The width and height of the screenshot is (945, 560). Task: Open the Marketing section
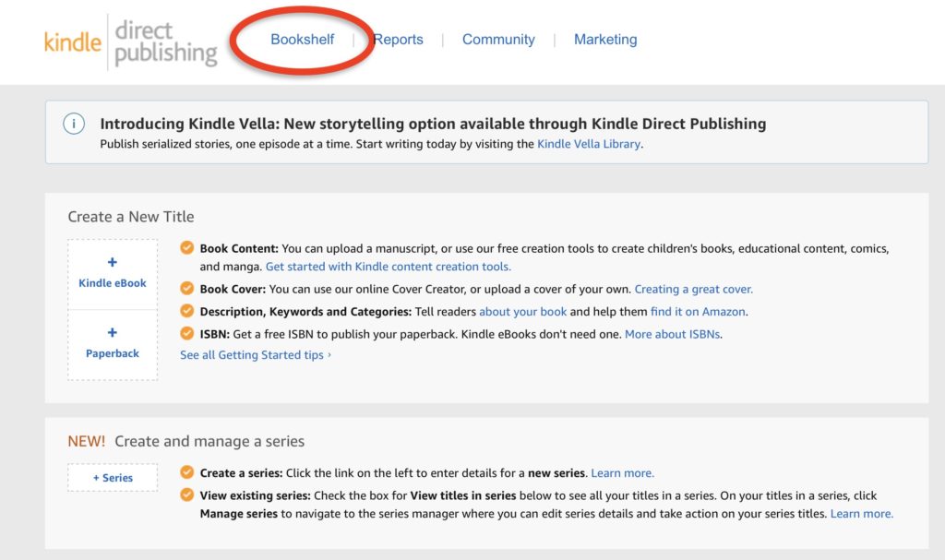[x=605, y=40]
